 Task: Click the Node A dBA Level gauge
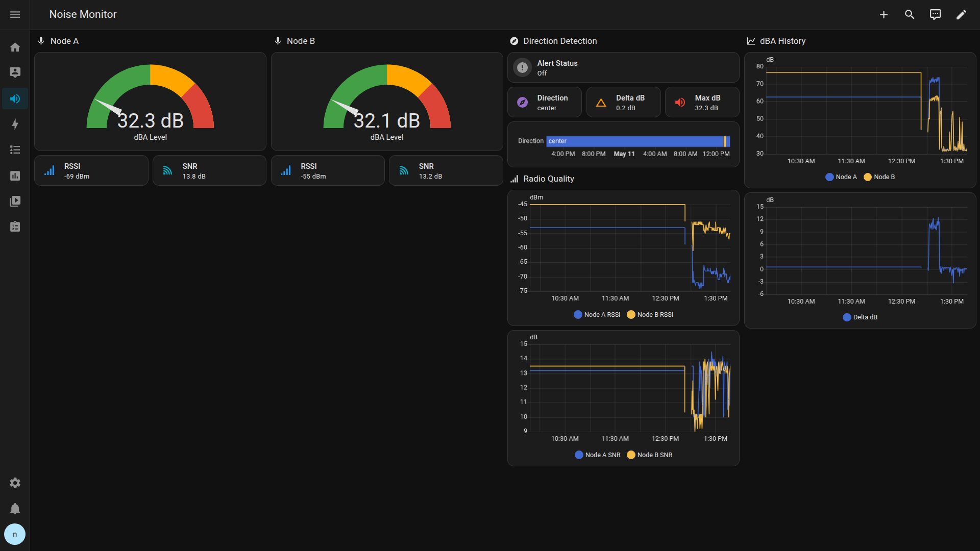point(150,102)
